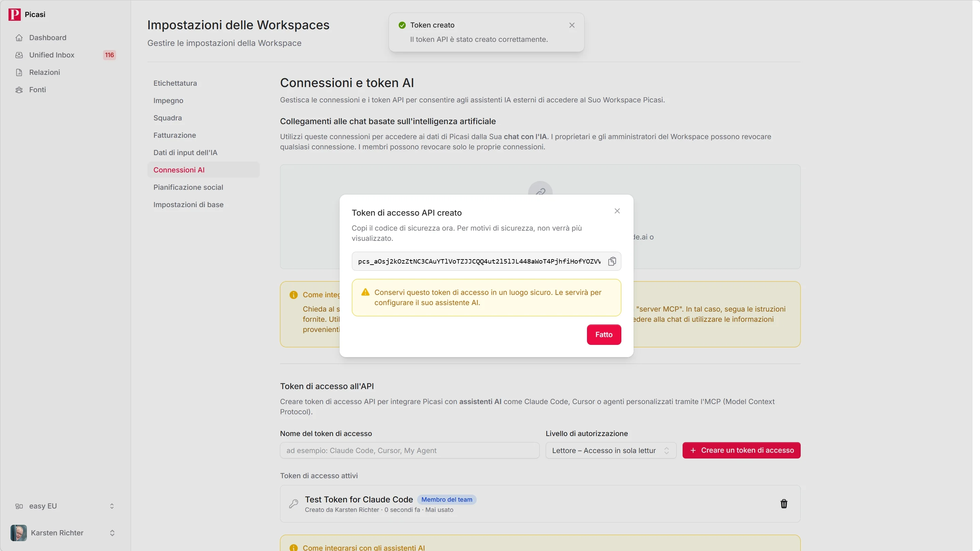Select Connessioni AI settings tab
This screenshot has width=980, height=551.
pos(203,170)
